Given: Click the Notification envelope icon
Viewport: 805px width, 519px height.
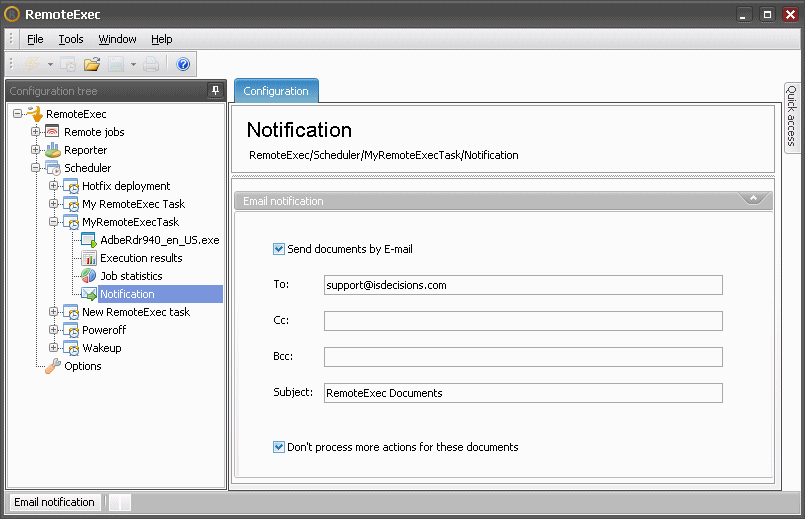Looking at the screenshot, I should tap(89, 294).
